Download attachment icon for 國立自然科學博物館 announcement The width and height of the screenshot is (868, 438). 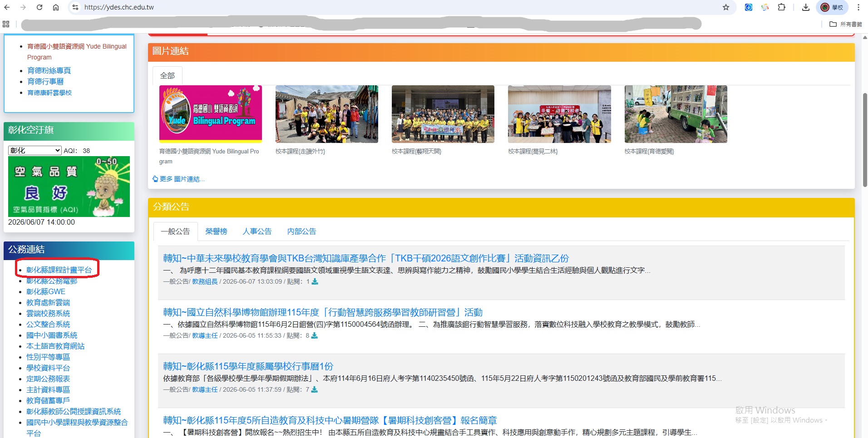pos(314,335)
